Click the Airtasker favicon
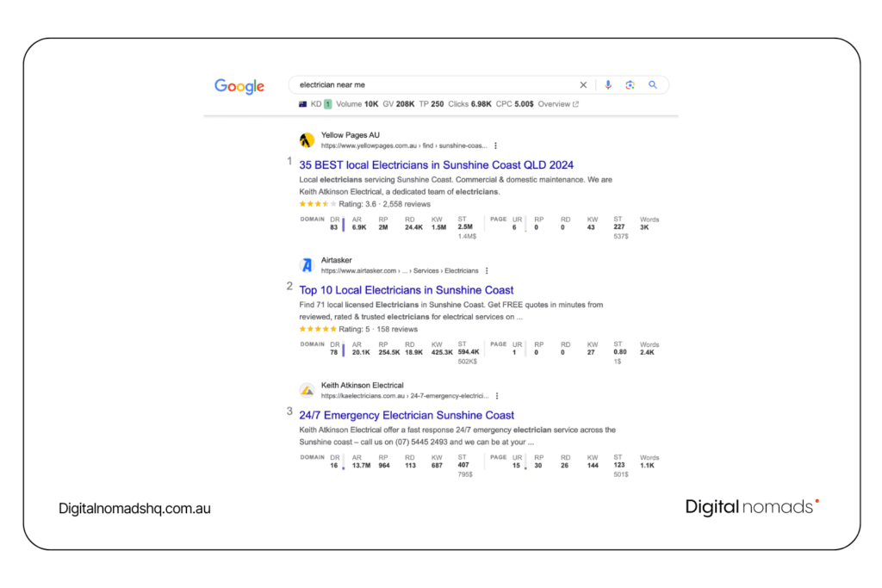 (307, 265)
